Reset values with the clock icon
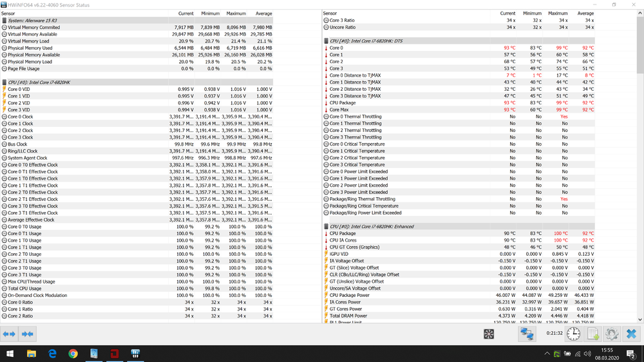Viewport: 644px width, 362px height. (573, 334)
